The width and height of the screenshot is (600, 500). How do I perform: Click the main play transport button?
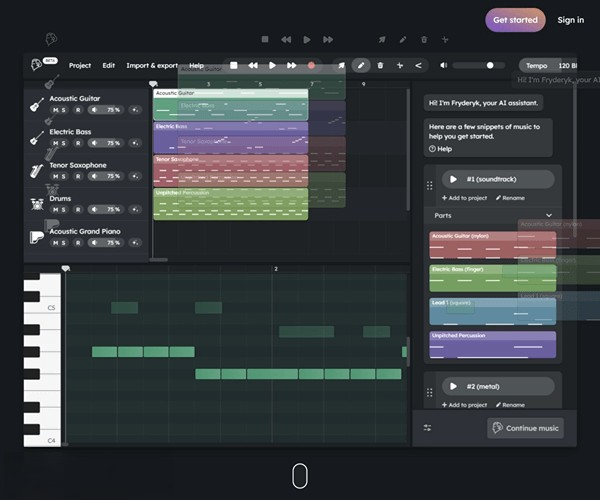click(272, 65)
